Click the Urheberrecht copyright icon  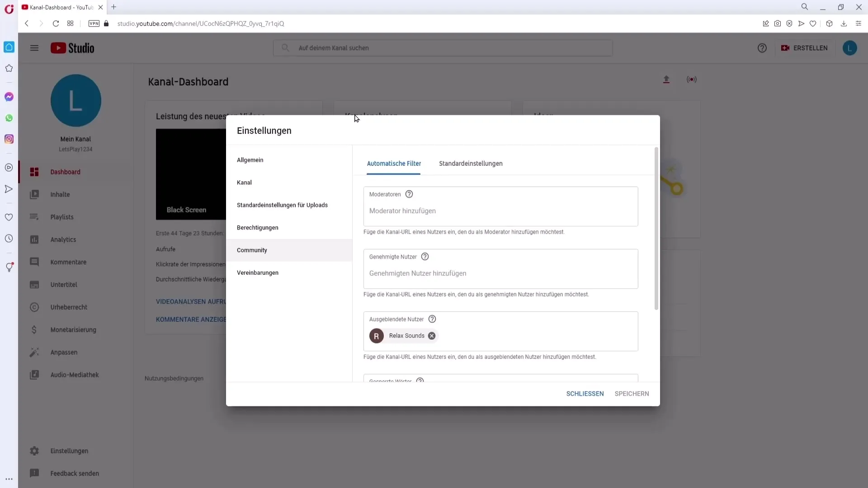click(34, 307)
